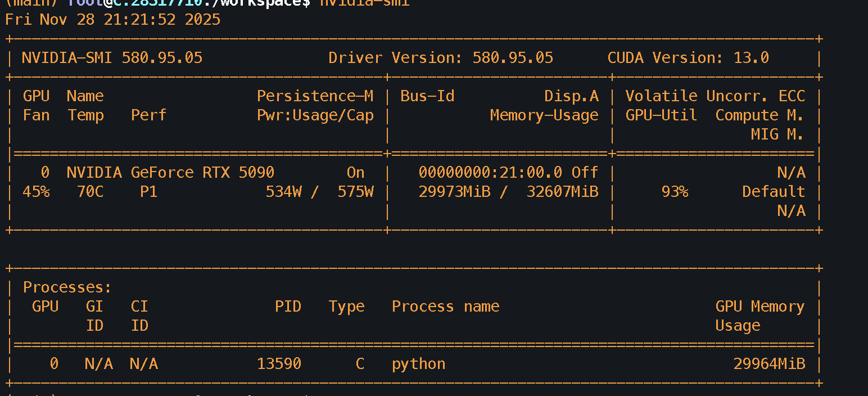Select the process PID 13590

(x=279, y=364)
